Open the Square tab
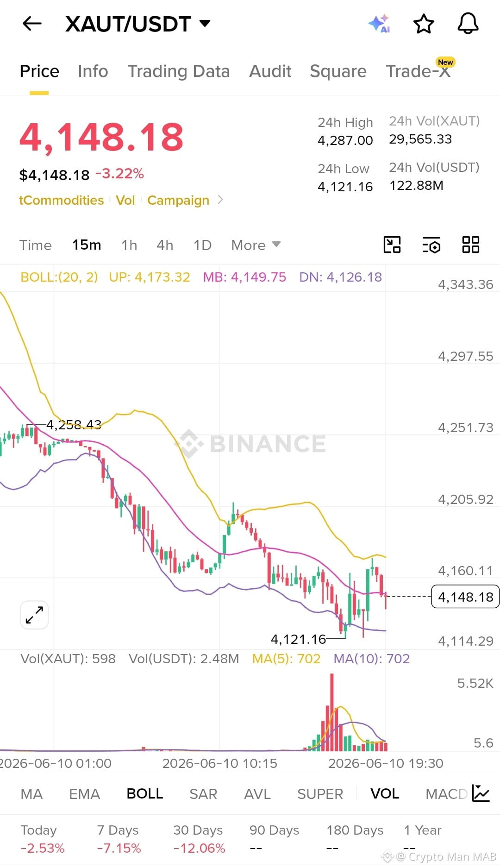The width and height of the screenshot is (500, 868). 338,71
